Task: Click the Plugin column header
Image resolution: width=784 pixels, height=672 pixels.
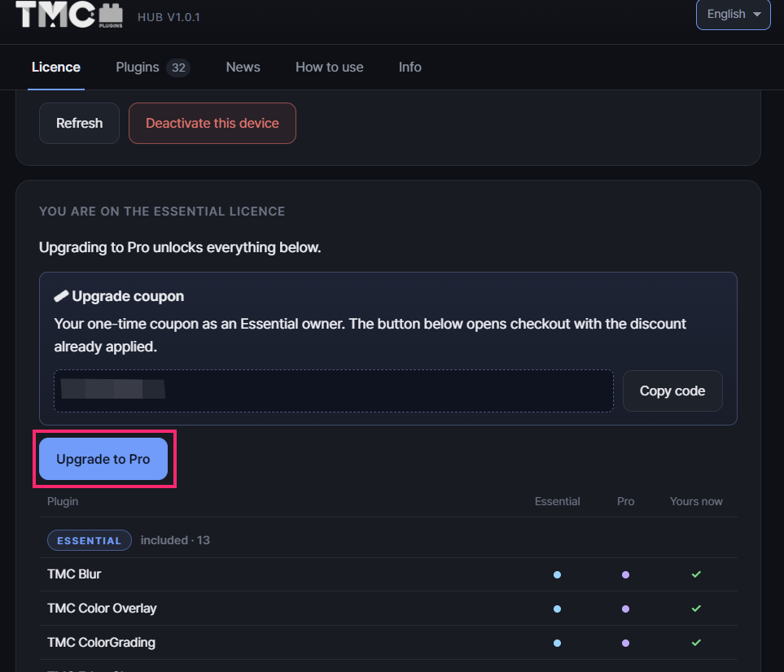Action: tap(63, 501)
